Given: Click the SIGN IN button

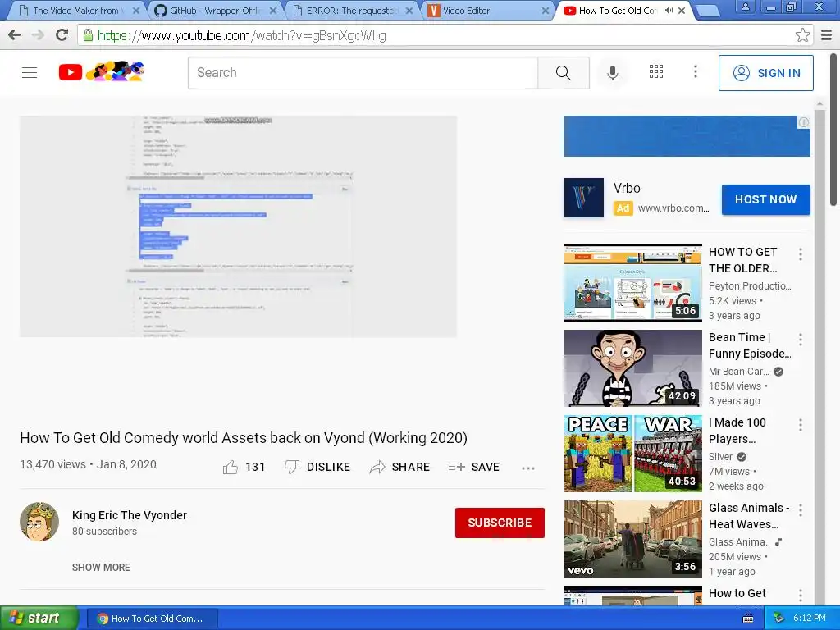Looking at the screenshot, I should [765, 73].
